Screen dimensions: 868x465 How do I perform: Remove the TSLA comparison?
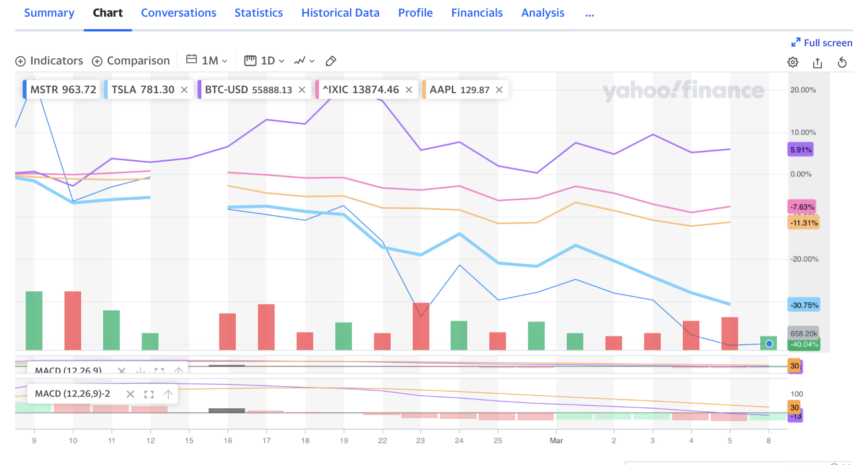(x=184, y=90)
